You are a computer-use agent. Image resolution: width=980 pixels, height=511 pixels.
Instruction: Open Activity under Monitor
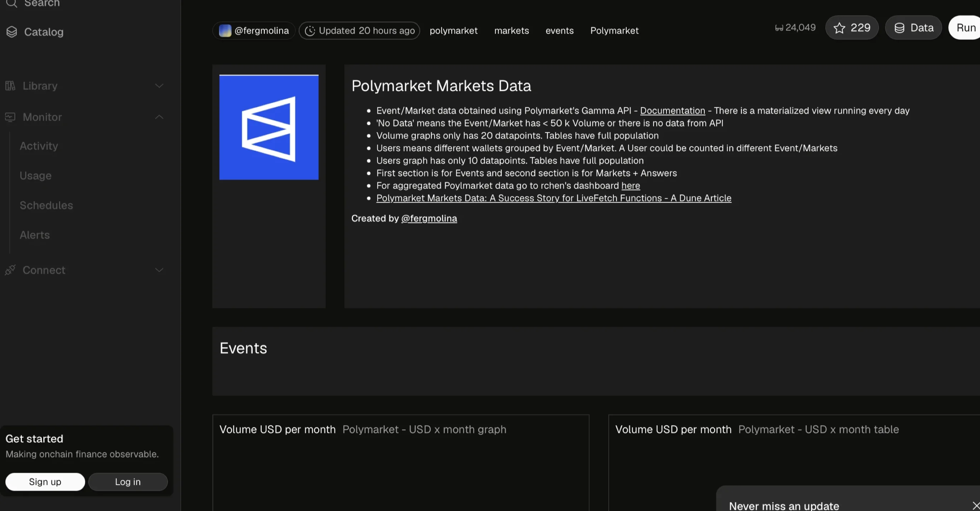click(39, 146)
